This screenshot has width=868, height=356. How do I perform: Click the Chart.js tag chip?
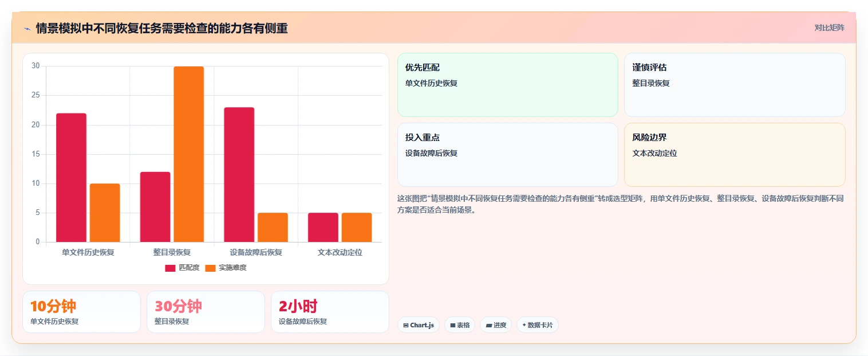click(x=419, y=325)
